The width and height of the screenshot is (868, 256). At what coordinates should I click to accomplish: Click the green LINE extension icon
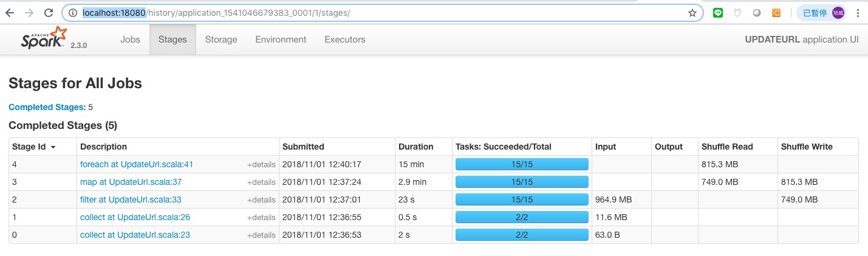pyautogui.click(x=718, y=13)
